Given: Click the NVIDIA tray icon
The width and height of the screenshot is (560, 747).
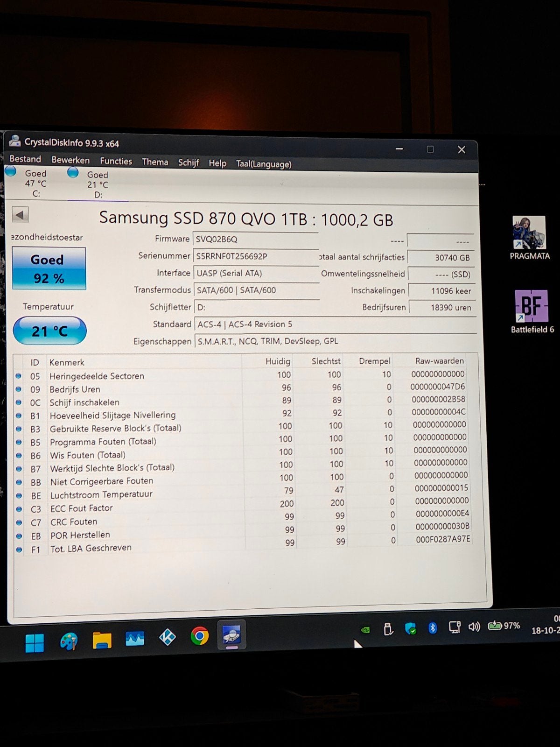Looking at the screenshot, I should point(365,630).
